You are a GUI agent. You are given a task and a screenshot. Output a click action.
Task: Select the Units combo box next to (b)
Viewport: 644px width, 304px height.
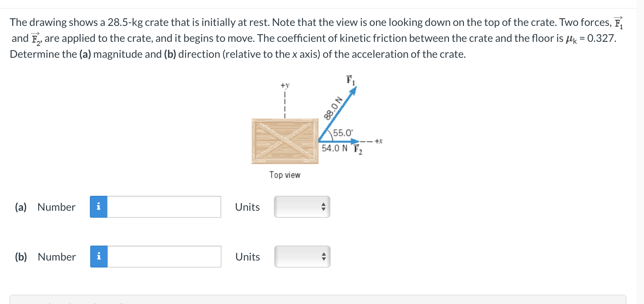tap(301, 256)
